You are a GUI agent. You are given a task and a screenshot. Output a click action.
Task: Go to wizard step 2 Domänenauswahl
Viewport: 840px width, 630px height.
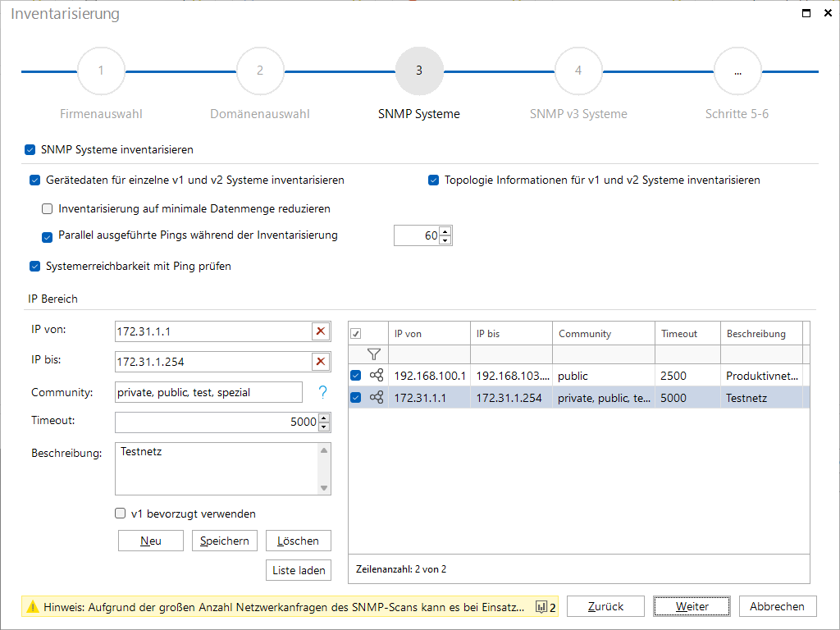click(x=260, y=71)
